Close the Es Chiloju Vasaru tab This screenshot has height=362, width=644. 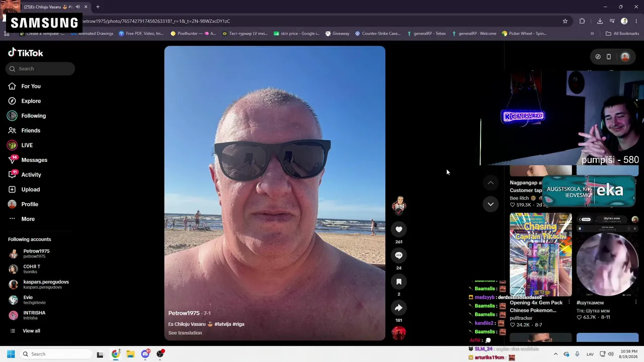[86, 7]
